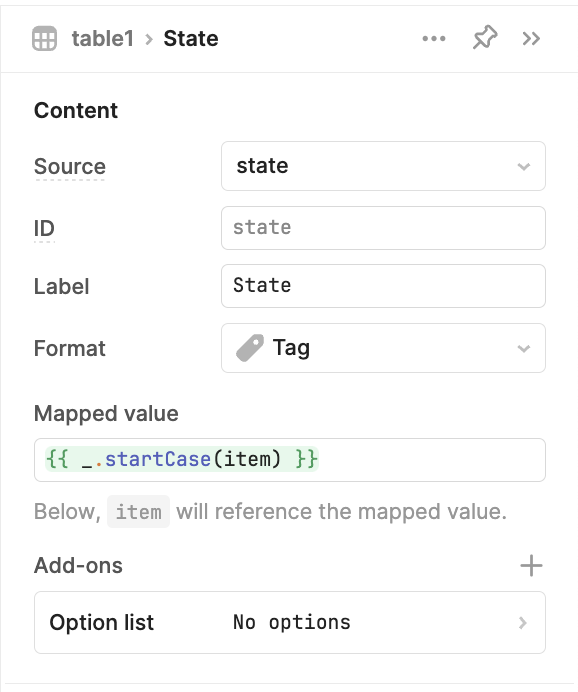Click the chevron arrow on Option list

(x=523, y=623)
